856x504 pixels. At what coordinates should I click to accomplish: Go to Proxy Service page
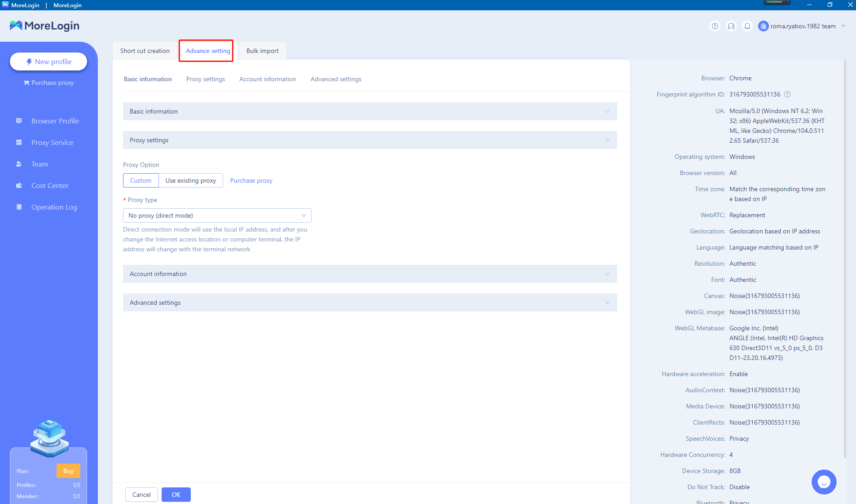click(x=52, y=142)
